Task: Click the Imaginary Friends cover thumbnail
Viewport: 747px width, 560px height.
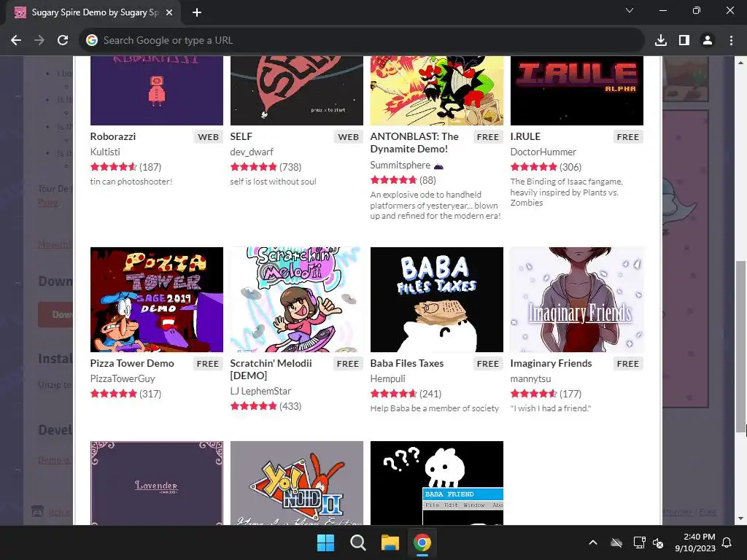Action: click(577, 300)
